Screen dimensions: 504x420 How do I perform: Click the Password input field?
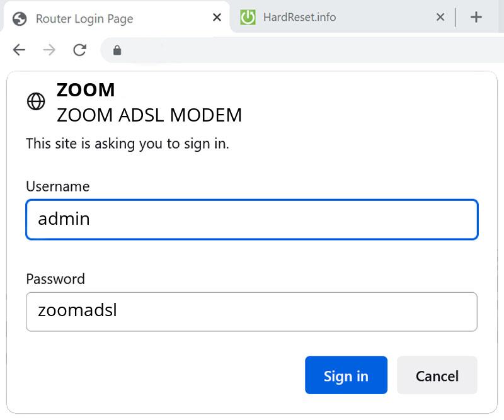[x=252, y=311]
